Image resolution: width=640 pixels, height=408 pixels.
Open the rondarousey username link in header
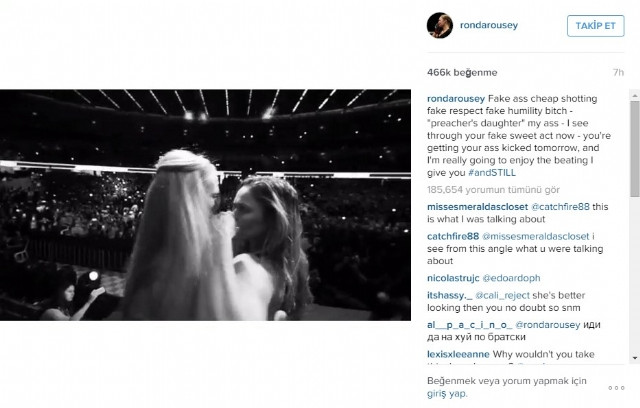pos(489,25)
